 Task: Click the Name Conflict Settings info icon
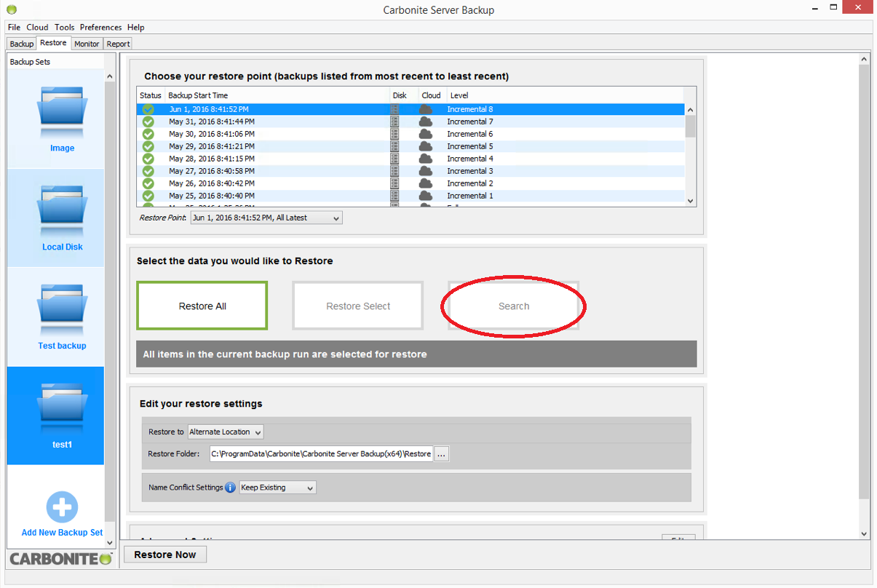pyautogui.click(x=230, y=488)
